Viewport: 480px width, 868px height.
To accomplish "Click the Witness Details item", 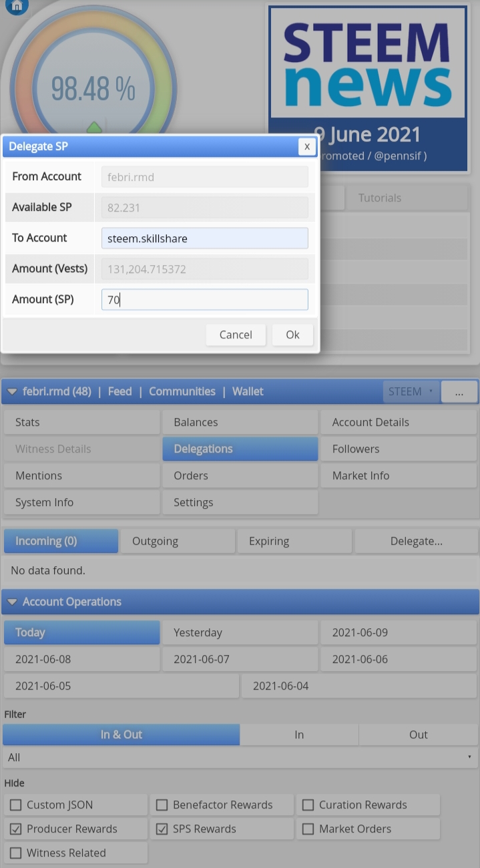I will pyautogui.click(x=81, y=449).
